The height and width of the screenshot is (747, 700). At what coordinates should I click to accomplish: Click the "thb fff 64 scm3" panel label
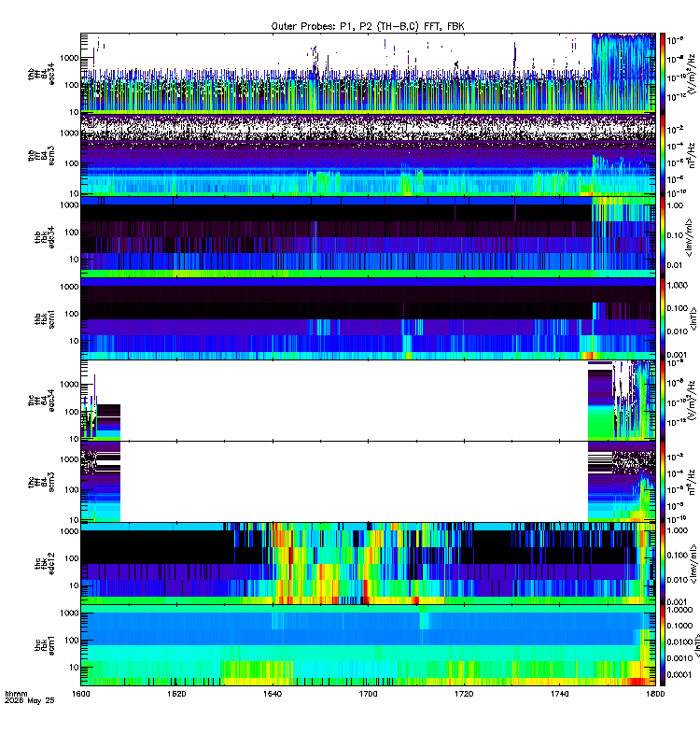point(41,156)
